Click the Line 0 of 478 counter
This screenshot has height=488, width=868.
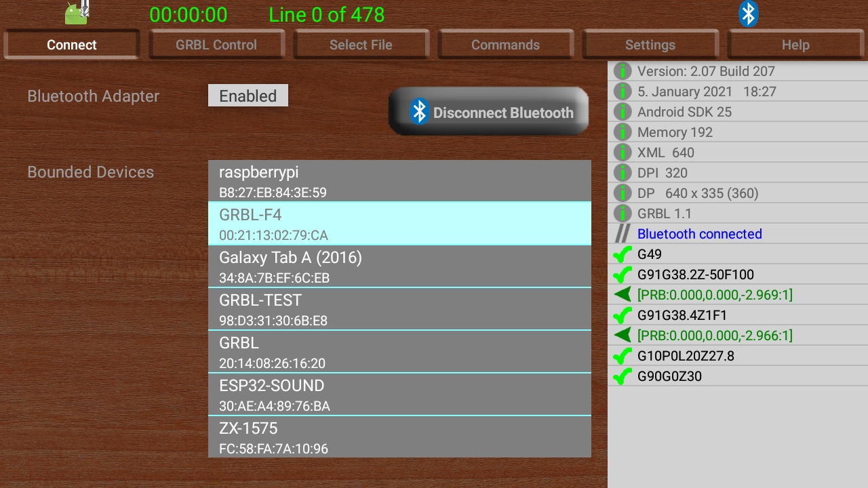(327, 14)
